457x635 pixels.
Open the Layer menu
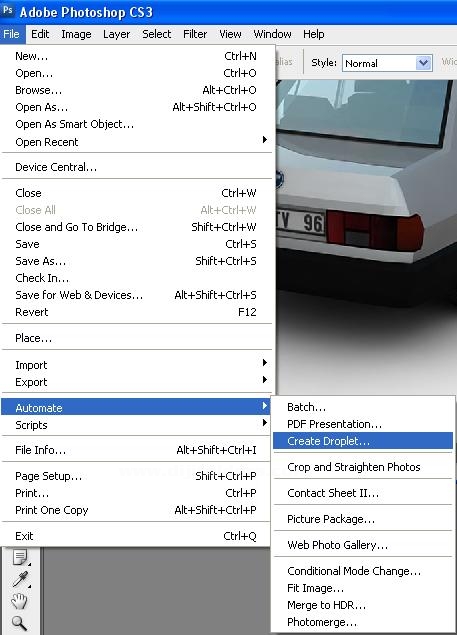[116, 34]
